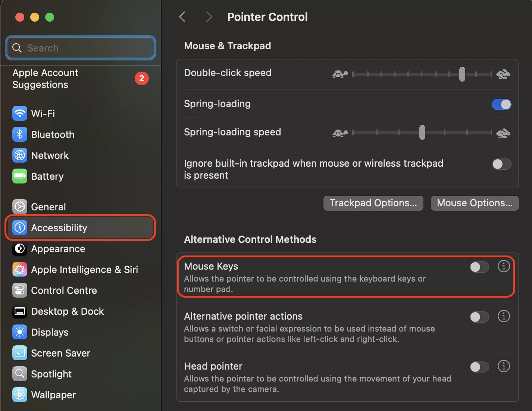Open the Battery icon in sidebar

tap(20, 176)
